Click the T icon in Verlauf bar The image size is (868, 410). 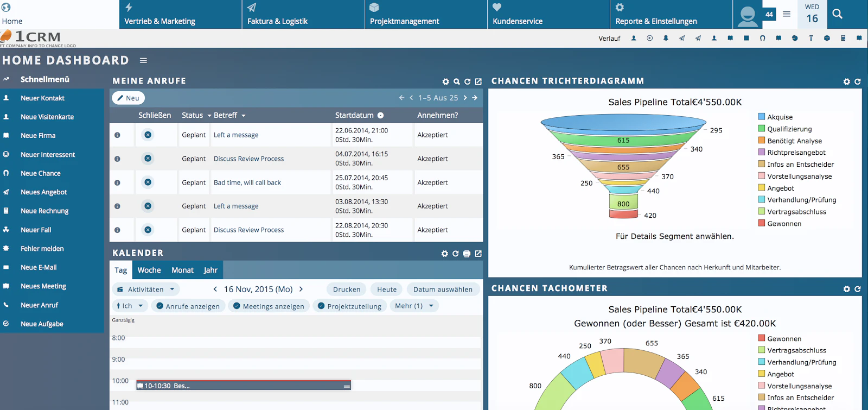pyautogui.click(x=811, y=38)
